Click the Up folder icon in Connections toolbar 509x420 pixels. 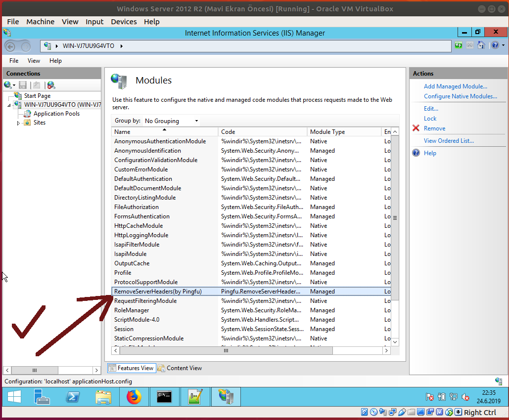click(37, 85)
